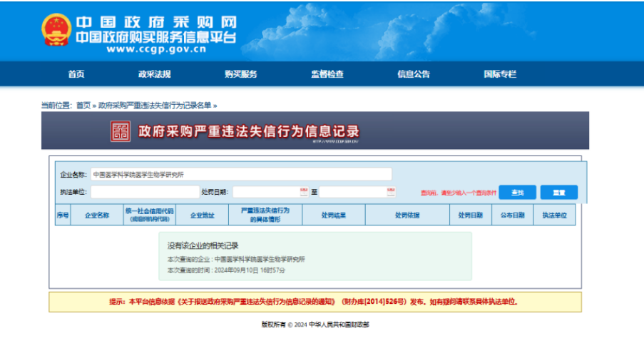Click 首页 breadcrumb link

[83, 106]
